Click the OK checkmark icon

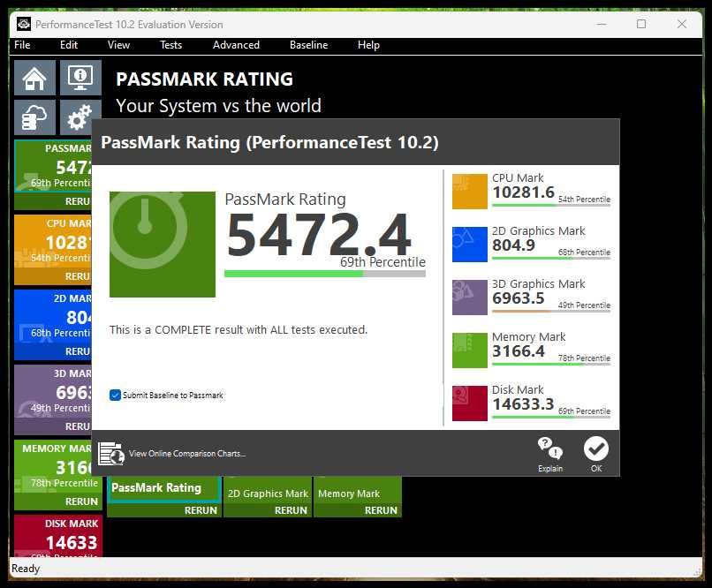pyautogui.click(x=596, y=449)
